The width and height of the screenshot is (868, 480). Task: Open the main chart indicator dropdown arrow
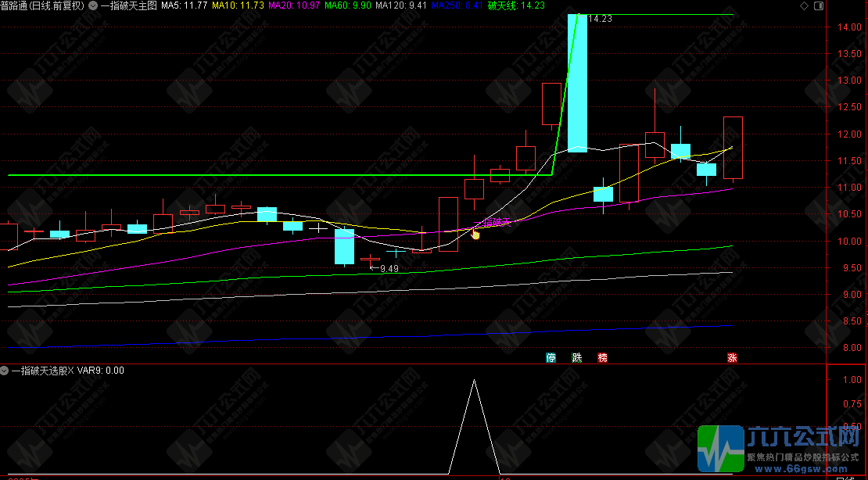coord(92,5)
